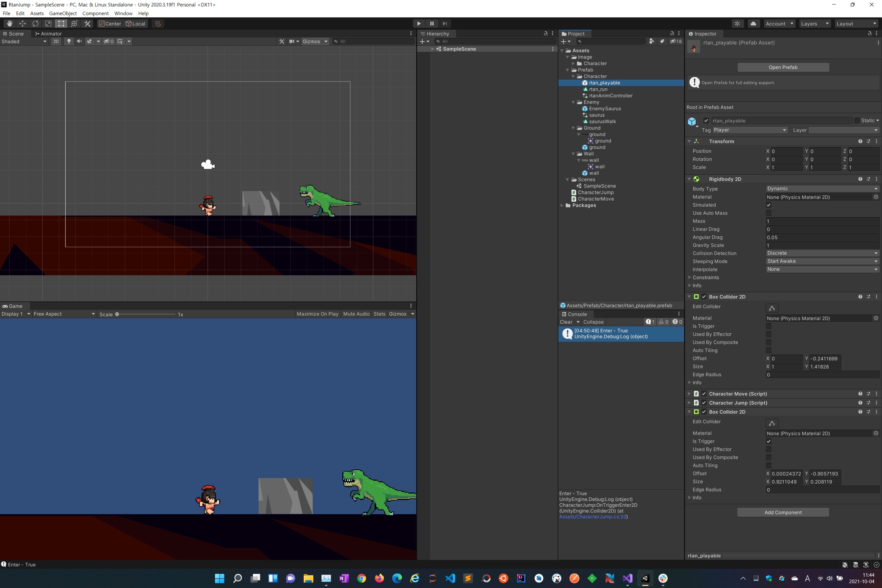Open Collab cloud icon in toolbar

[753, 24]
